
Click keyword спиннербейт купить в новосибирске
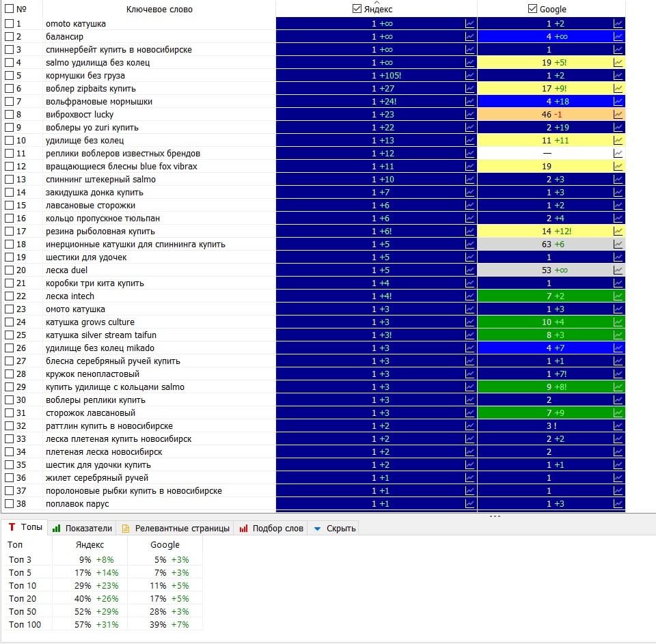click(119, 50)
